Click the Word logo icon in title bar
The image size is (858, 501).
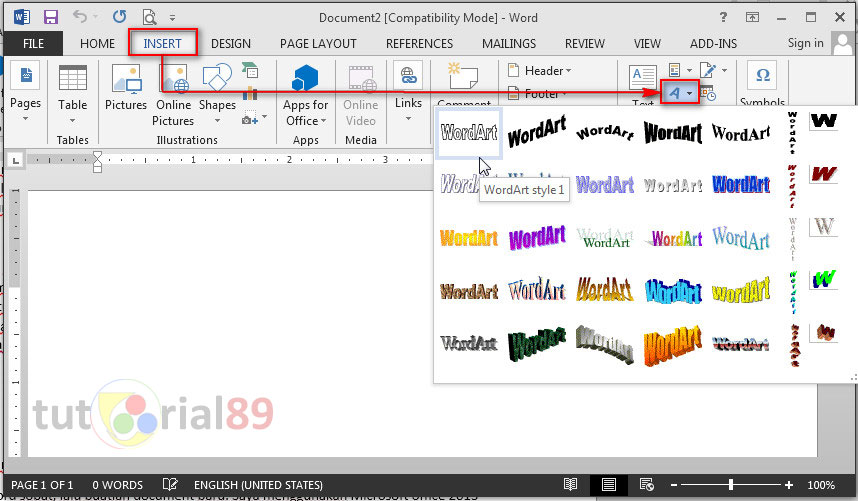click(x=21, y=17)
